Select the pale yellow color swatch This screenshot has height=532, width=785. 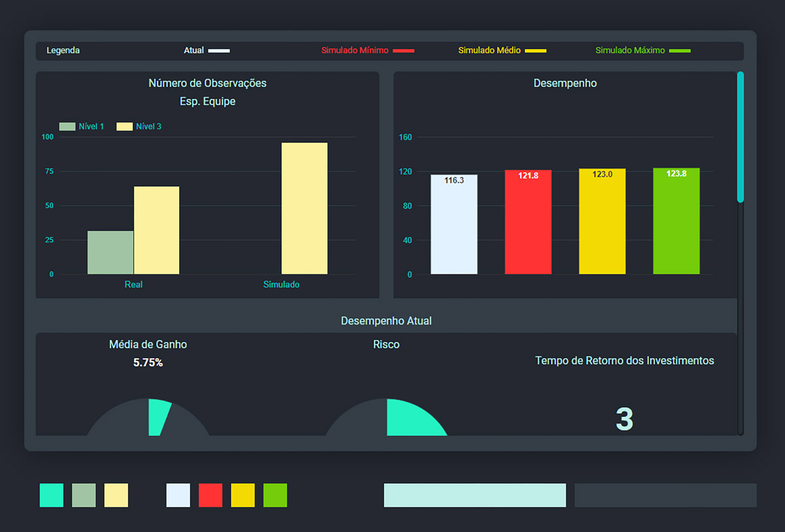pos(116,495)
